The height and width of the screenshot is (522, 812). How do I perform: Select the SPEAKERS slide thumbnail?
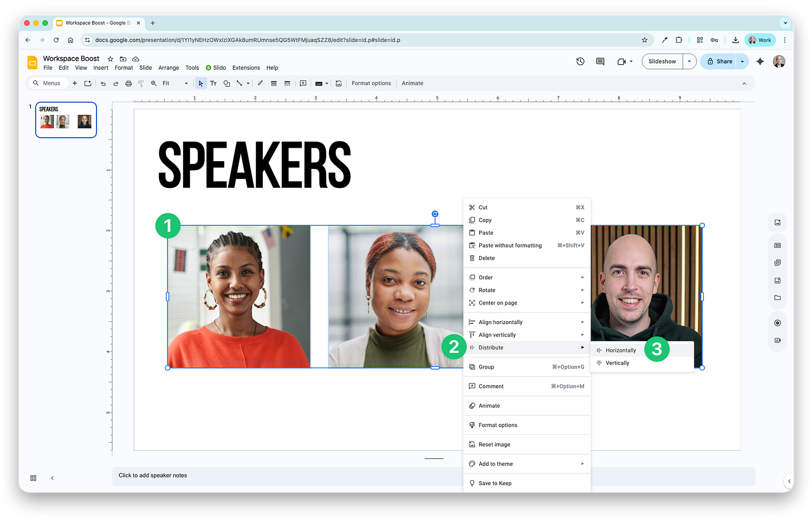[x=66, y=119]
